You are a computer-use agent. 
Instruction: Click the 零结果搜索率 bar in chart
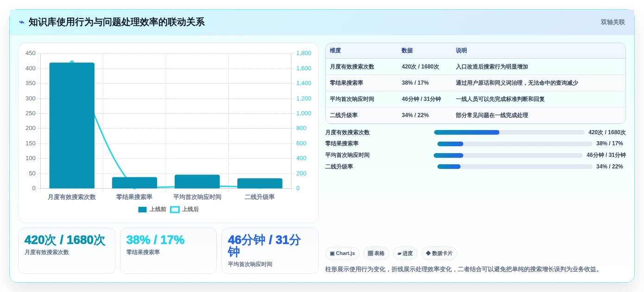pyautogui.click(x=134, y=183)
